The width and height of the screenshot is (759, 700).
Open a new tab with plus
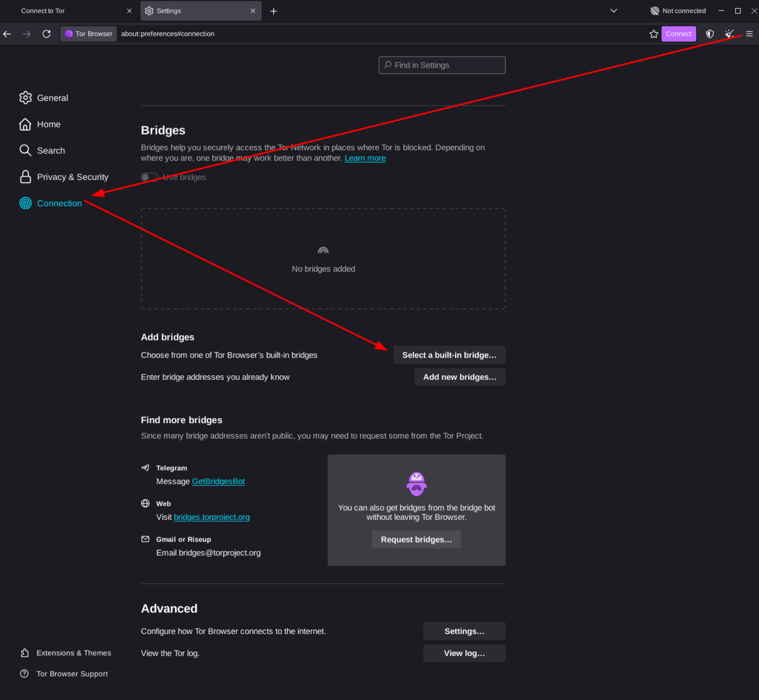pos(273,11)
